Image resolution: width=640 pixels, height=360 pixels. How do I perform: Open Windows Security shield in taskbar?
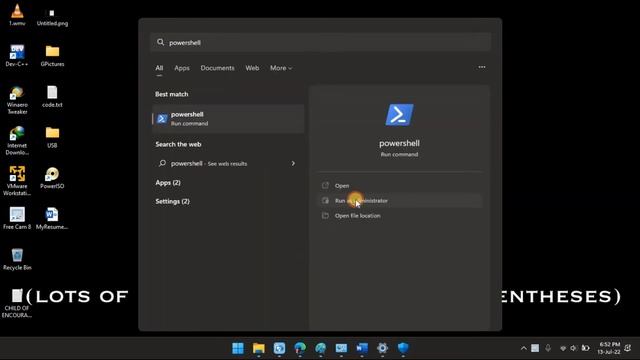point(403,348)
